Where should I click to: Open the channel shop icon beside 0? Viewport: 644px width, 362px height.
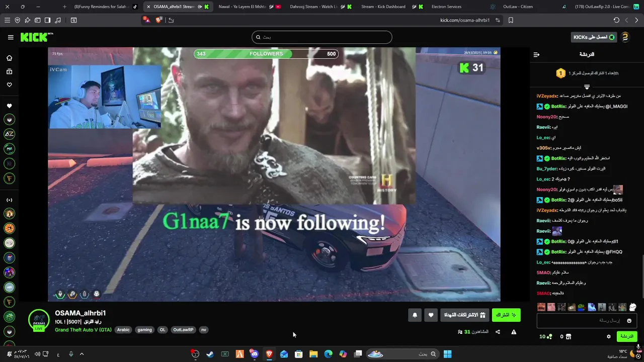[x=569, y=336]
